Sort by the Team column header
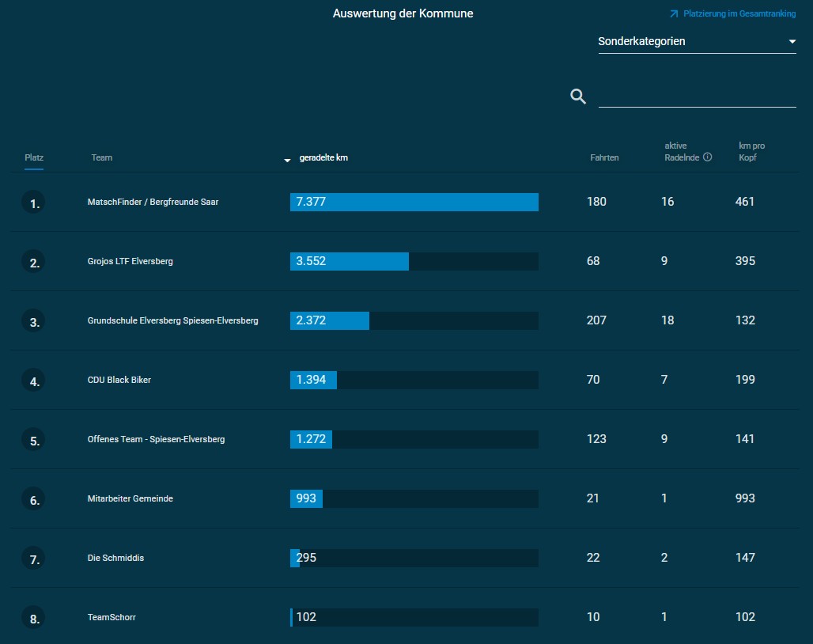Screen dimensions: 813x644 point(102,157)
